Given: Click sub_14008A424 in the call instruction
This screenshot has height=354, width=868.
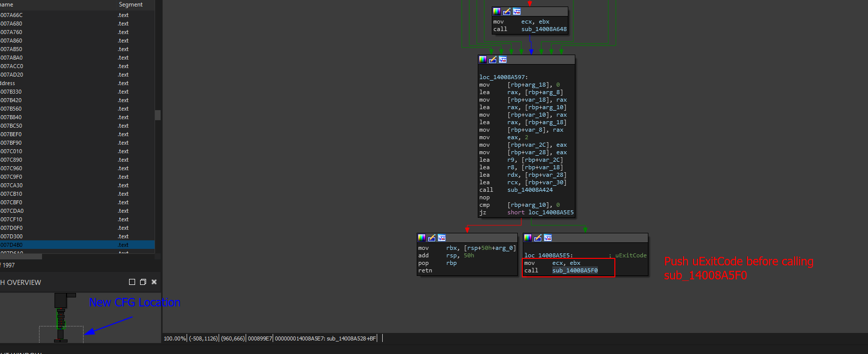Looking at the screenshot, I should pos(530,190).
